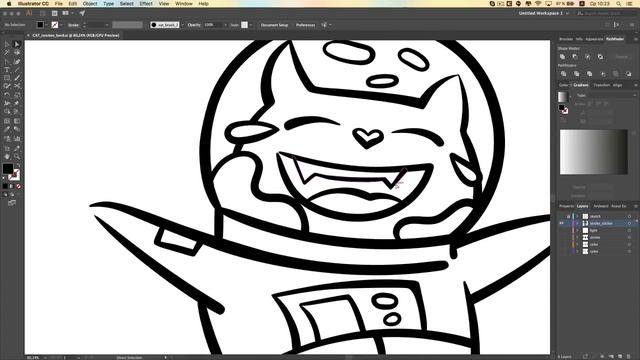Screen dimensions: 640x360
Task: Expand the strokes_sticker layer arrow
Action: click(578, 223)
